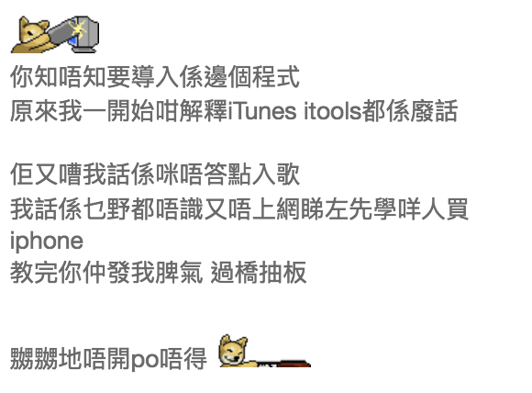This screenshot has height=393, width=532.
Task: Click the grey hammer arm hitting monitor
Action: click(x=61, y=33)
